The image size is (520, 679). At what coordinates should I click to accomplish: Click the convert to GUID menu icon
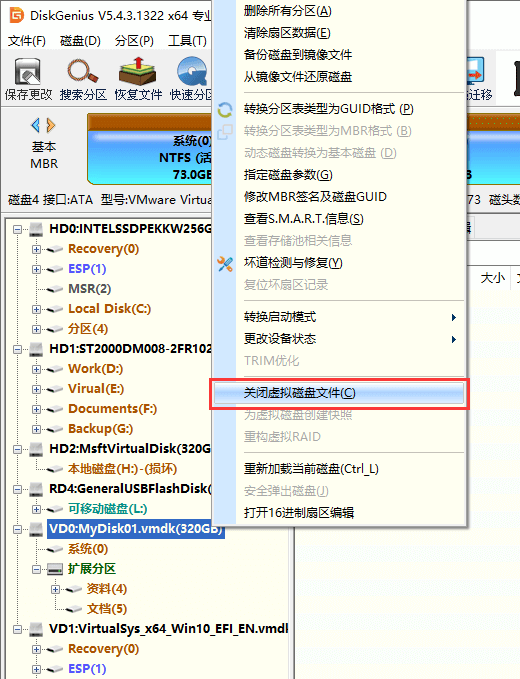click(225, 110)
